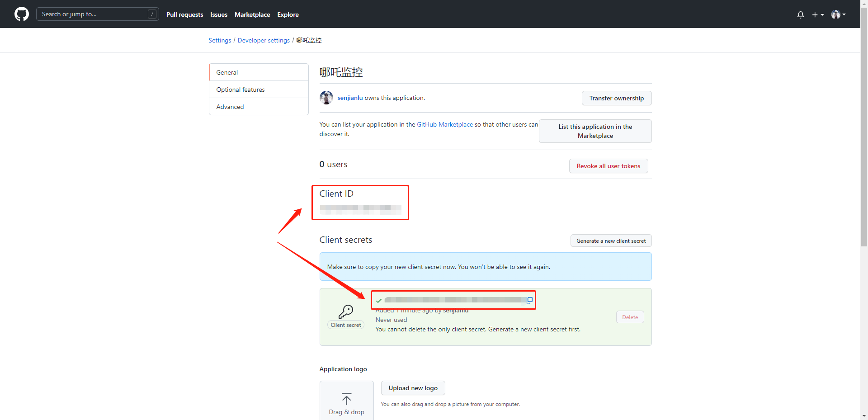The image size is (868, 420).
Task: Click the 'Never used' status text
Action: (x=391, y=320)
